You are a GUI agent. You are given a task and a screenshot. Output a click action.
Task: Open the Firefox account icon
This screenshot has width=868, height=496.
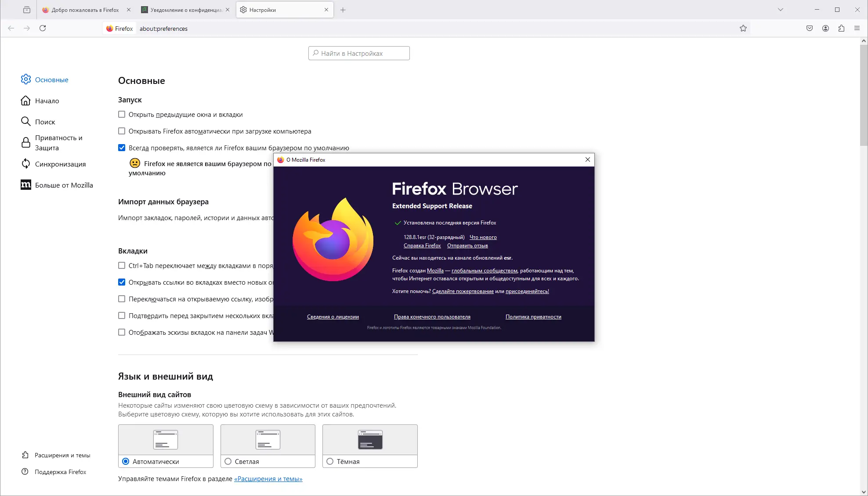[825, 29]
